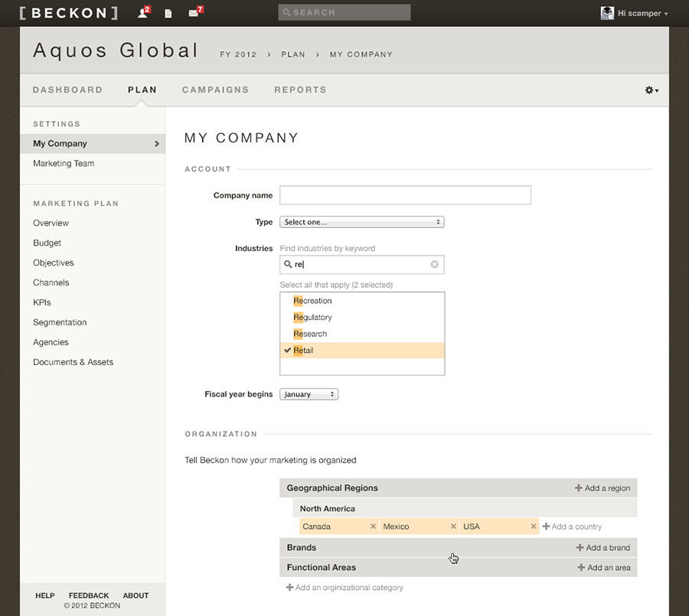Open the mail messages icon
Image resolution: width=689 pixels, height=616 pixels.
click(195, 12)
